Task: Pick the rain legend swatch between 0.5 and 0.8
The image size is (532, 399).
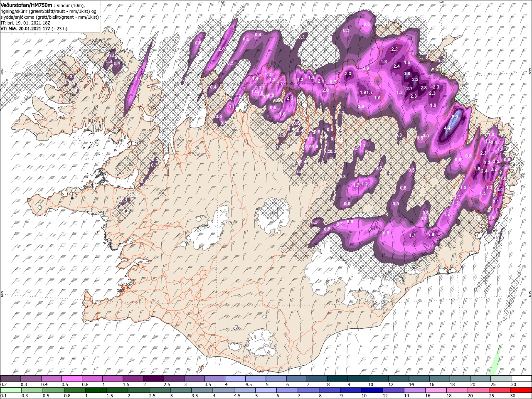Action: tap(54, 390)
